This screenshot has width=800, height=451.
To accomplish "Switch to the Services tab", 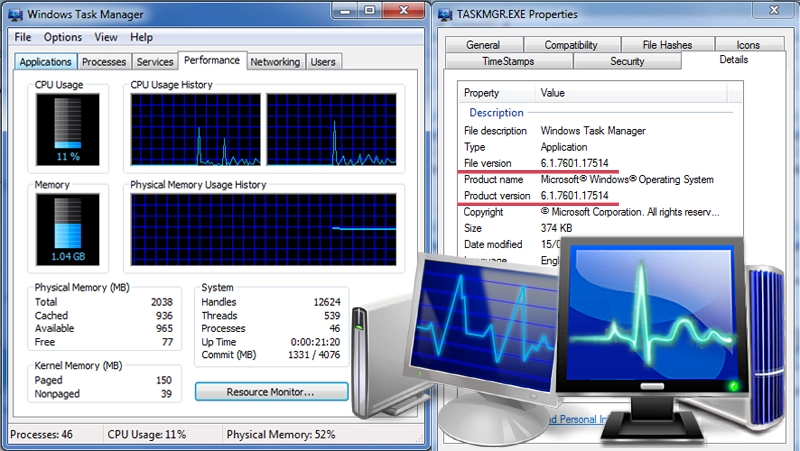I will (155, 62).
